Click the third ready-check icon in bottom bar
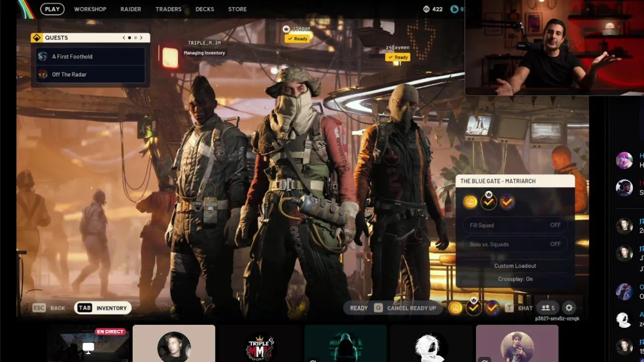 pyautogui.click(x=492, y=308)
